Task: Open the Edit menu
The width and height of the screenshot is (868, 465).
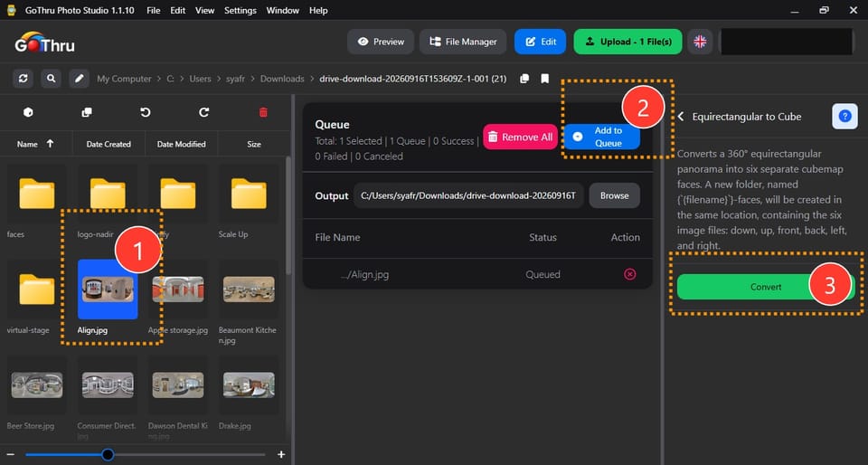Action: pos(178,11)
